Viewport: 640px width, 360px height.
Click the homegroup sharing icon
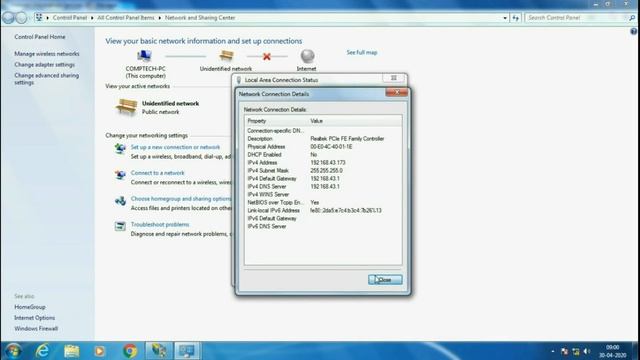120,201
